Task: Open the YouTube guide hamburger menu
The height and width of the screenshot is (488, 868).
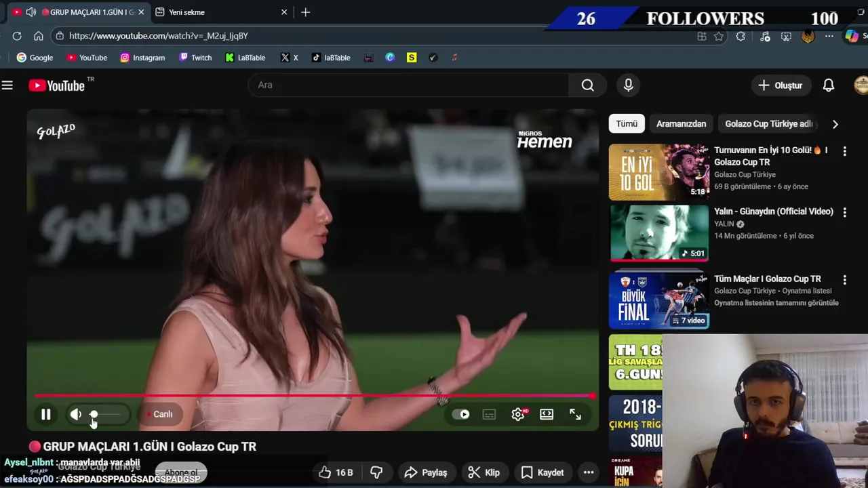Action: click(7, 85)
